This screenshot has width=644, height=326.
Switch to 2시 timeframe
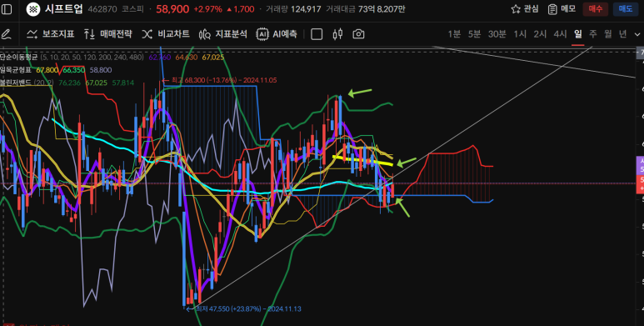point(540,34)
